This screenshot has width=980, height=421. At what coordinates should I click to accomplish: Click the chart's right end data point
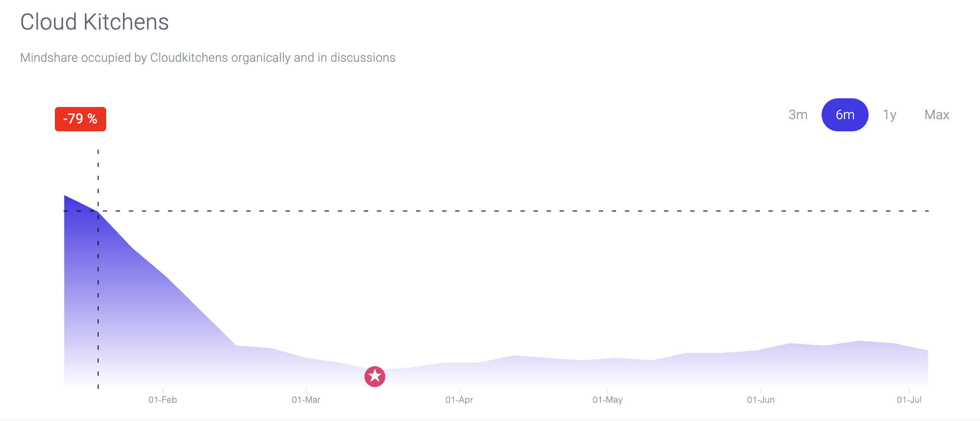pyautogui.click(x=928, y=351)
